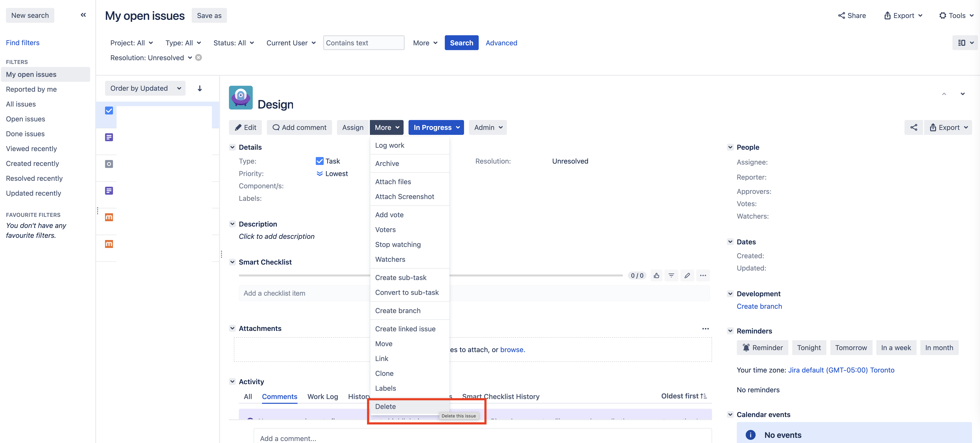The image size is (980, 443).
Task: Collapse the Description section
Action: click(232, 224)
